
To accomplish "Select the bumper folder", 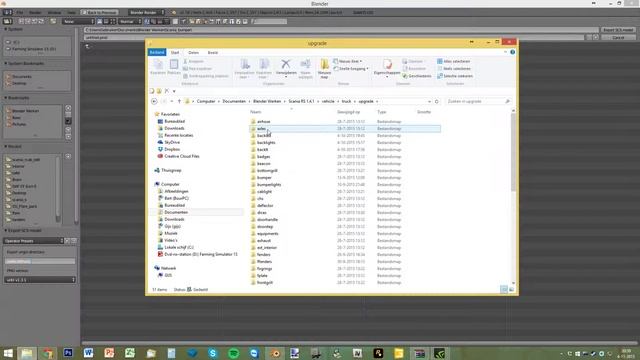I will pos(264,178).
